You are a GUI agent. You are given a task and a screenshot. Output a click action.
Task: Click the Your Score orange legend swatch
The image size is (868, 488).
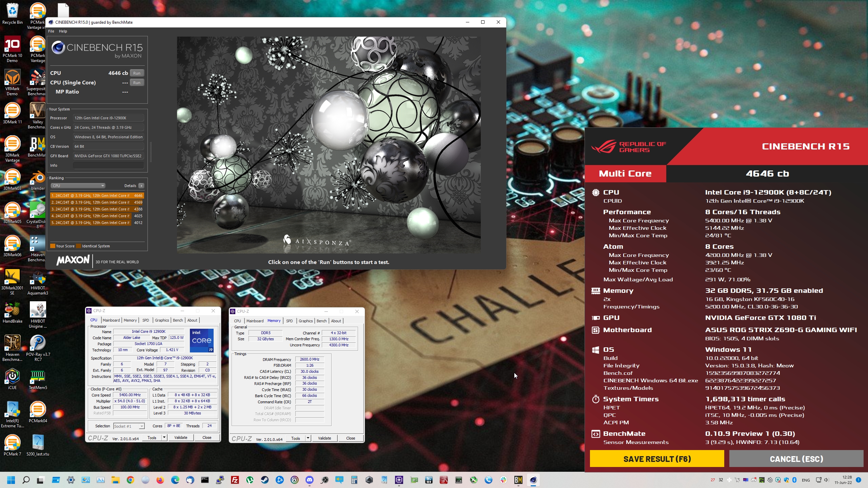click(x=53, y=246)
